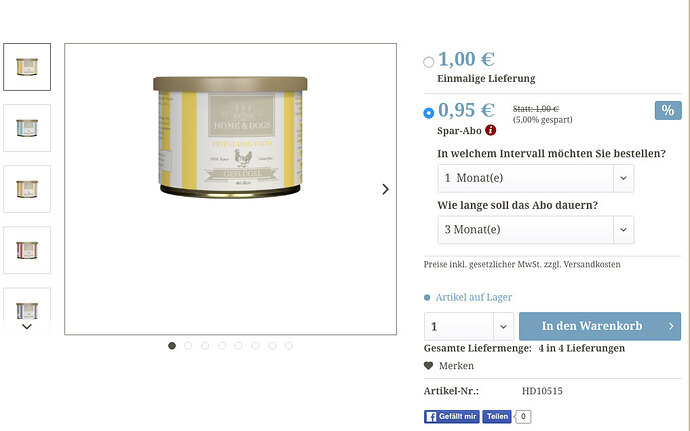The height and width of the screenshot is (431, 690).
Task: Select the red-striped can thumbnail
Action: 27,250
